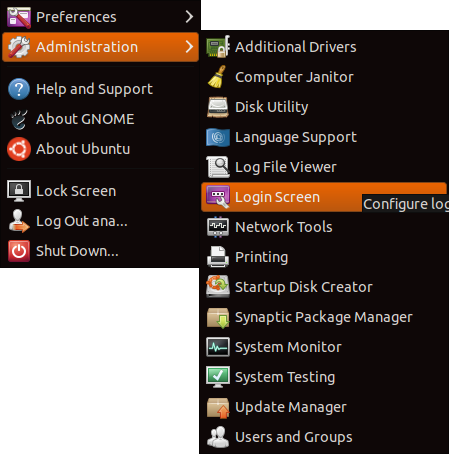This screenshot has width=449, height=454.
Task: Select the Administration menu entry
Action: (x=100, y=47)
